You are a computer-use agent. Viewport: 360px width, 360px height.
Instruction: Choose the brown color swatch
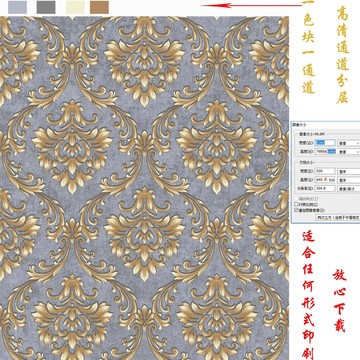tap(99, 7)
